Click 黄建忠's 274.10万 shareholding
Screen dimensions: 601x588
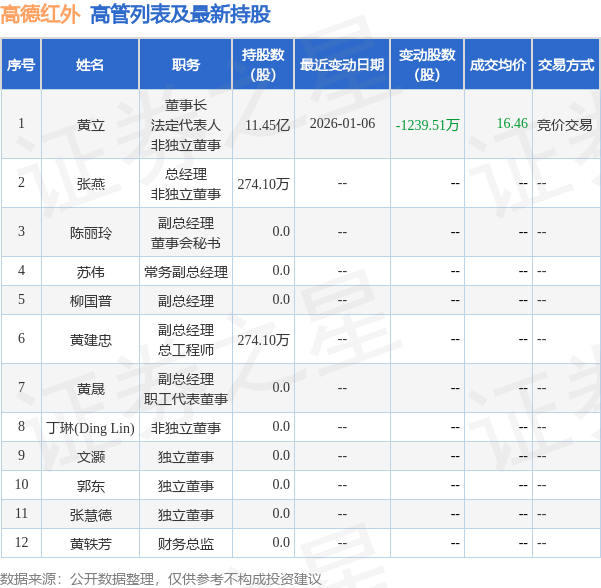coord(263,340)
